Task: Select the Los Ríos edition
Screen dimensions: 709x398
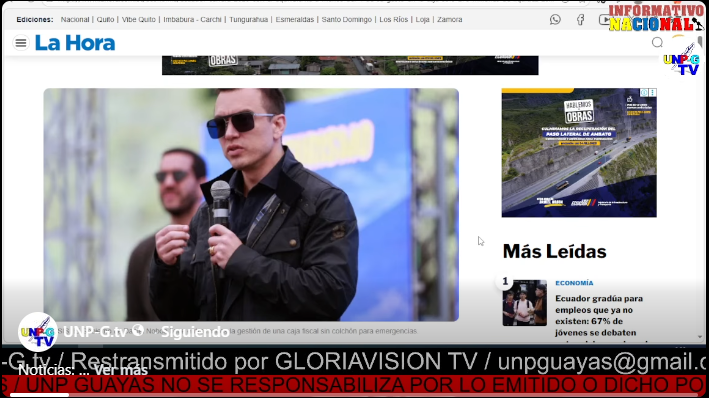Action: [393, 19]
